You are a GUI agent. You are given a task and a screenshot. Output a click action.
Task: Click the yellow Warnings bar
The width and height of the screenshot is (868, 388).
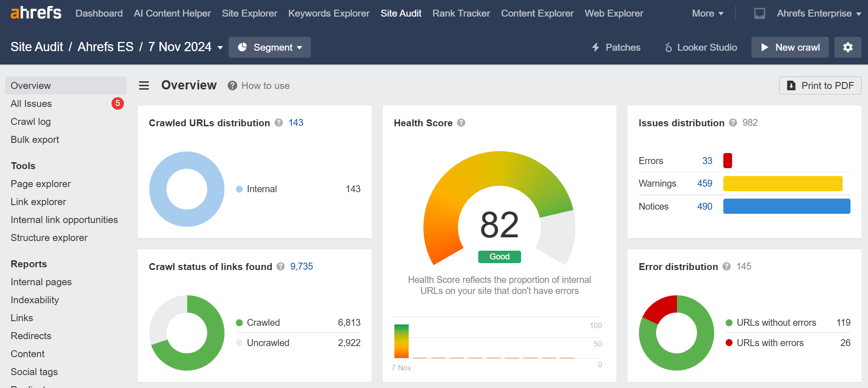(782, 183)
